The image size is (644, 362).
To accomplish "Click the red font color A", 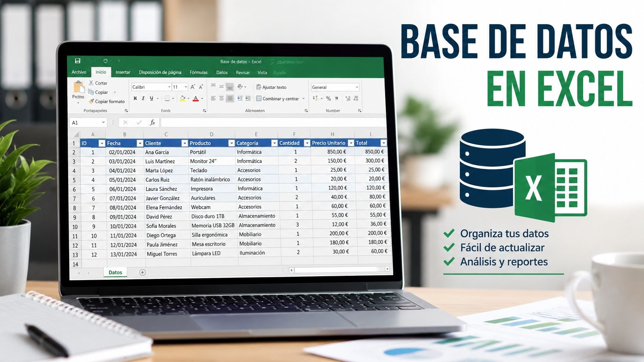I will (196, 98).
